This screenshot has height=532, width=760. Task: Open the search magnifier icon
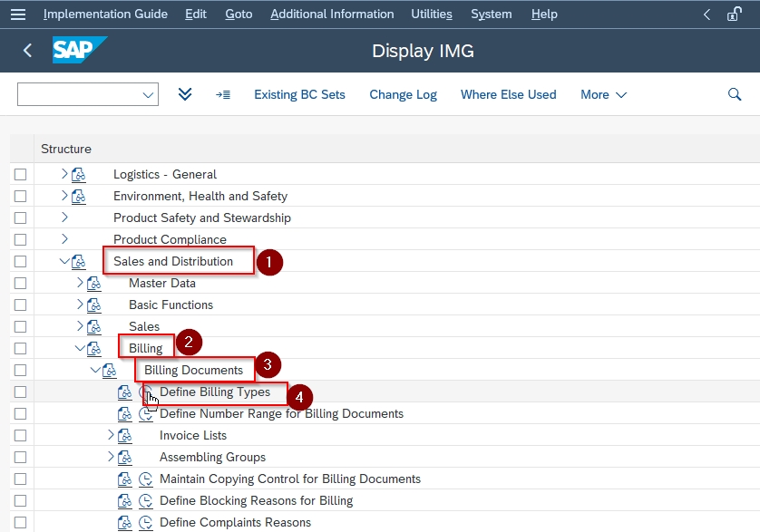734,94
